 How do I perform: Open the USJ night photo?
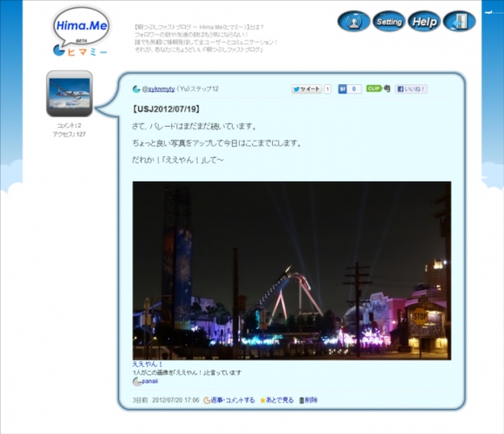click(291, 271)
